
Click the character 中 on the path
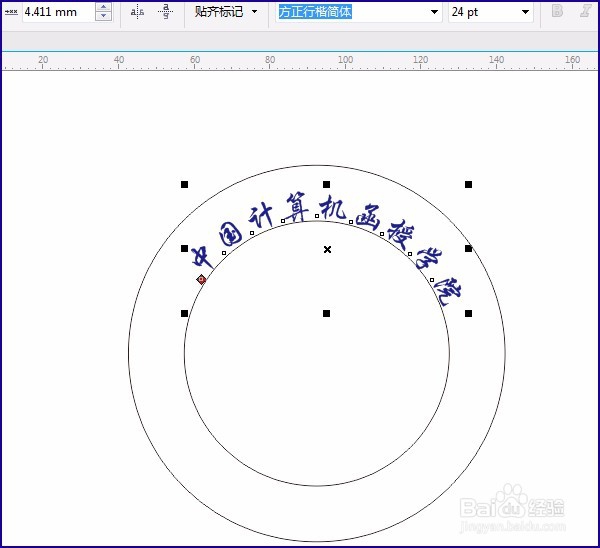point(201,257)
